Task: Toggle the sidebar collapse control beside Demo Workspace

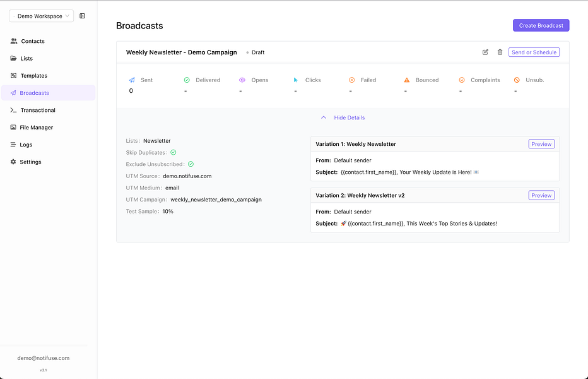Action: click(x=83, y=15)
